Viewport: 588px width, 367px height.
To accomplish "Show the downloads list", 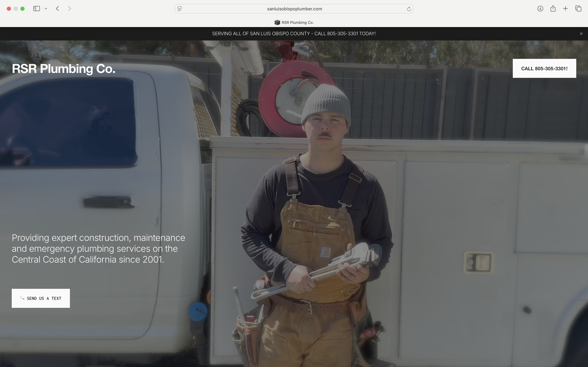I will click(540, 9).
